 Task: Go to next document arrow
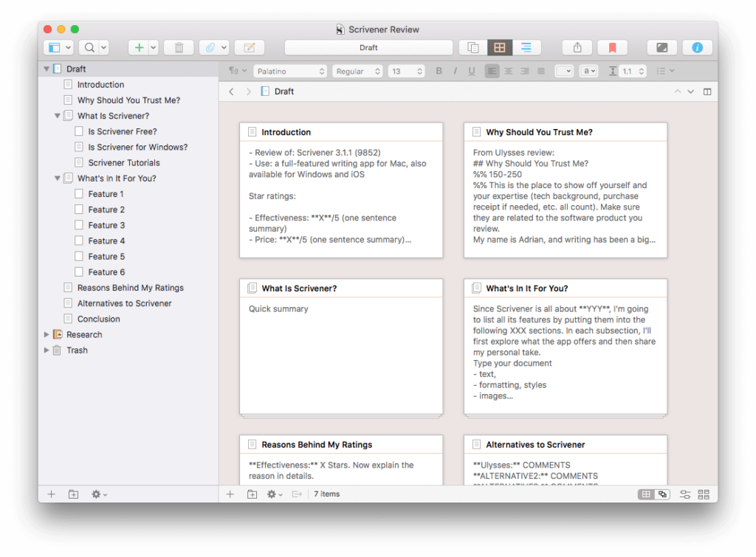click(690, 91)
